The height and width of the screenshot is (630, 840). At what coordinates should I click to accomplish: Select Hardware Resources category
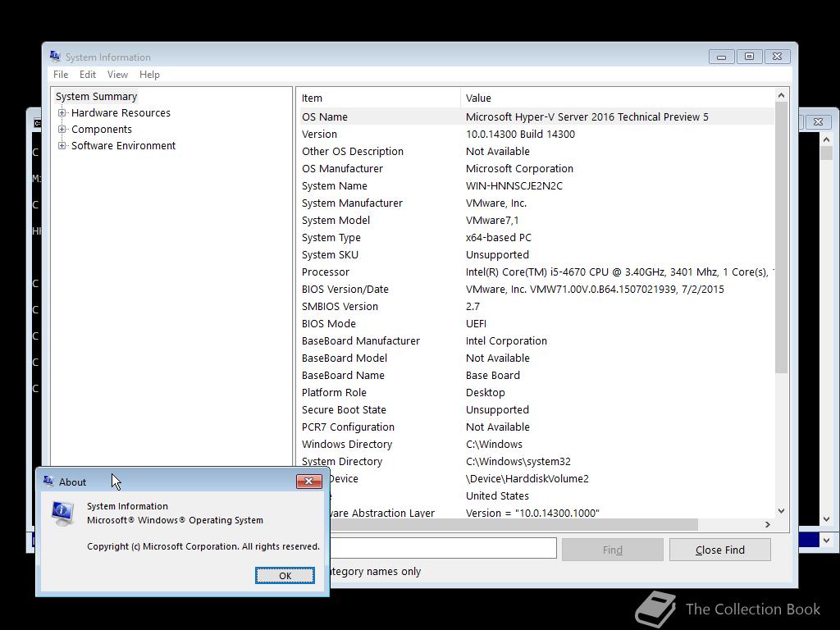click(x=121, y=113)
